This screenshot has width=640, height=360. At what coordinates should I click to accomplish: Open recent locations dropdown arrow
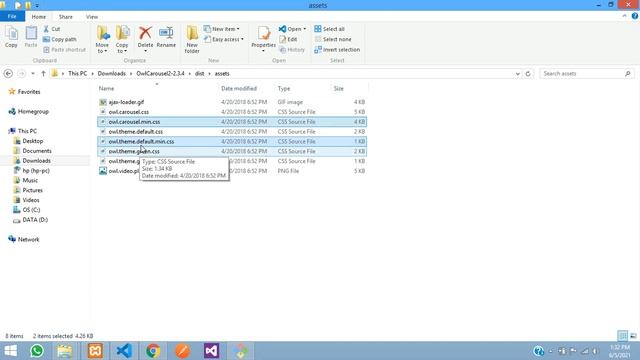pos(33,73)
